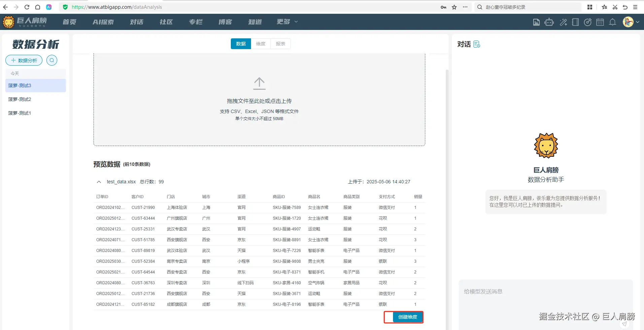This screenshot has height=330, width=644.
Task: Click the channel cell 小程序
Action: [x=244, y=261]
